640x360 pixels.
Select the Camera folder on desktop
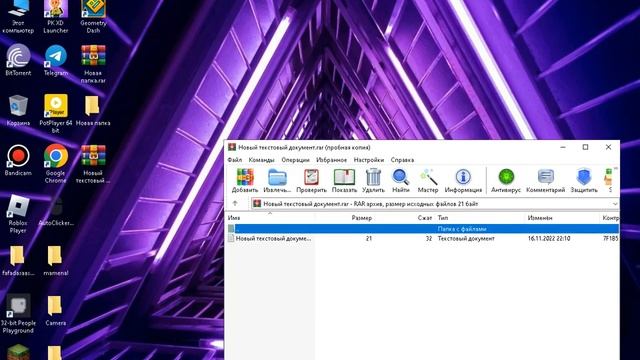click(56, 310)
